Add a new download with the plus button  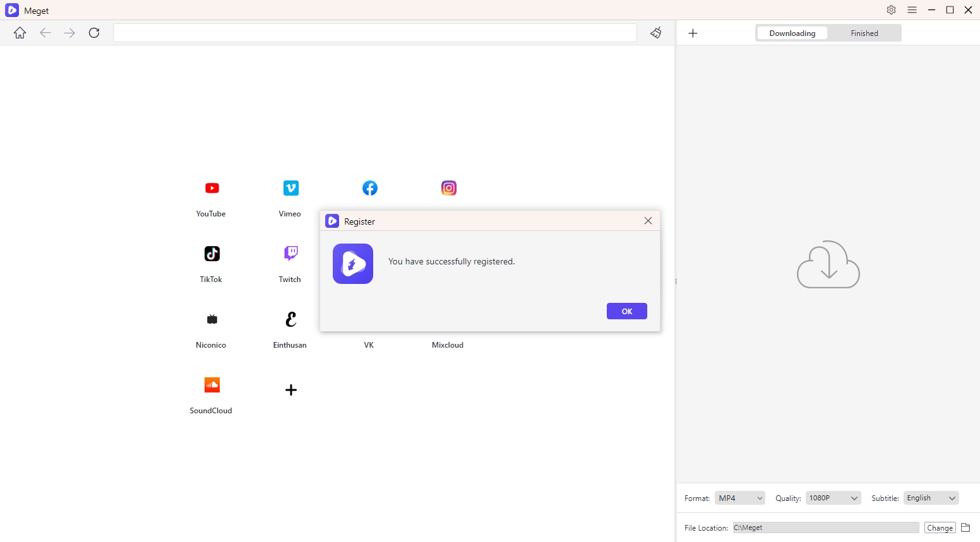click(693, 33)
